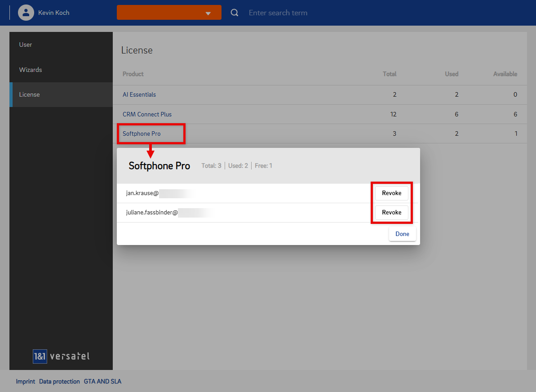Open the AI Essentials product link
Screen dimensions: 536x392
[139, 94]
